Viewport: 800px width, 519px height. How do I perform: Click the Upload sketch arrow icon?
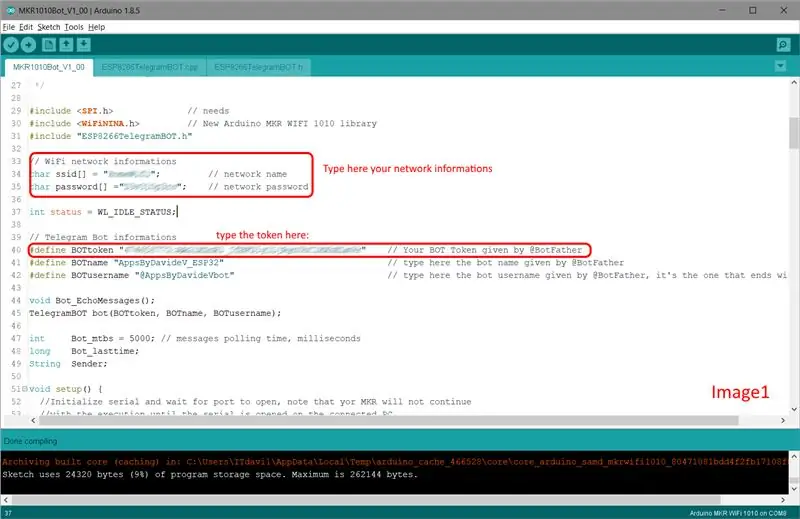[29, 45]
